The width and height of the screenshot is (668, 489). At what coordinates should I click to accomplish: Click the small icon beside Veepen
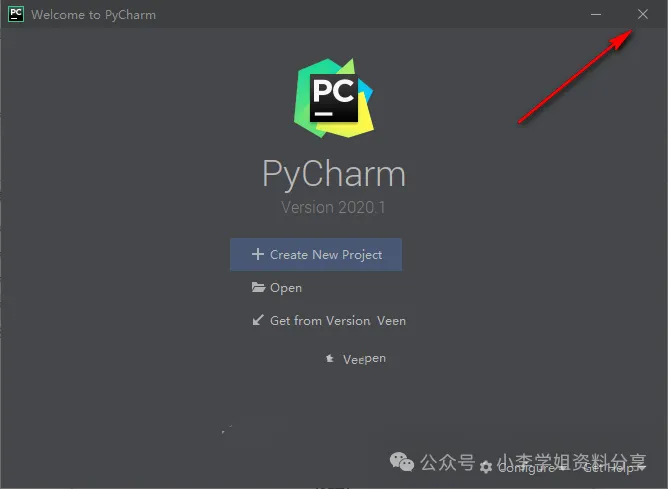click(330, 358)
